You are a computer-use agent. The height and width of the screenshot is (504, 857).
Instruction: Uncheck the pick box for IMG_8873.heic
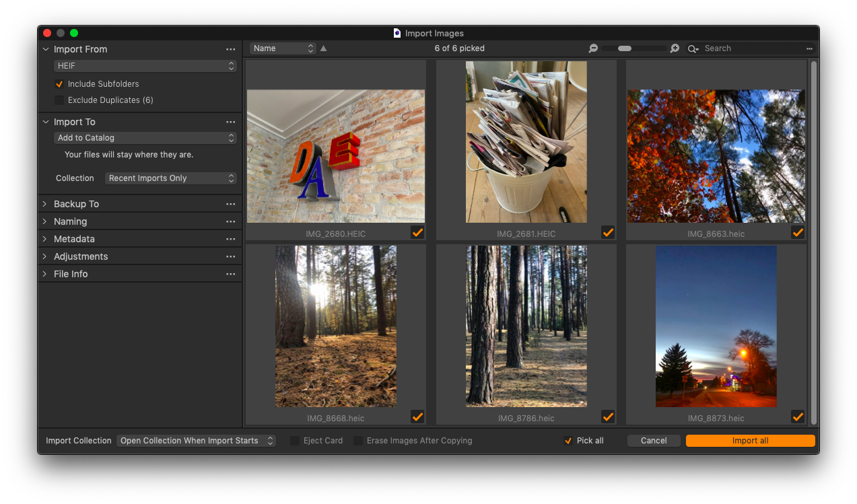pos(798,417)
